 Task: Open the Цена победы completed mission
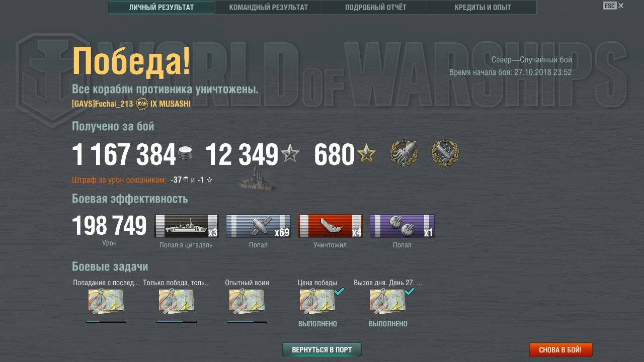[x=317, y=301]
